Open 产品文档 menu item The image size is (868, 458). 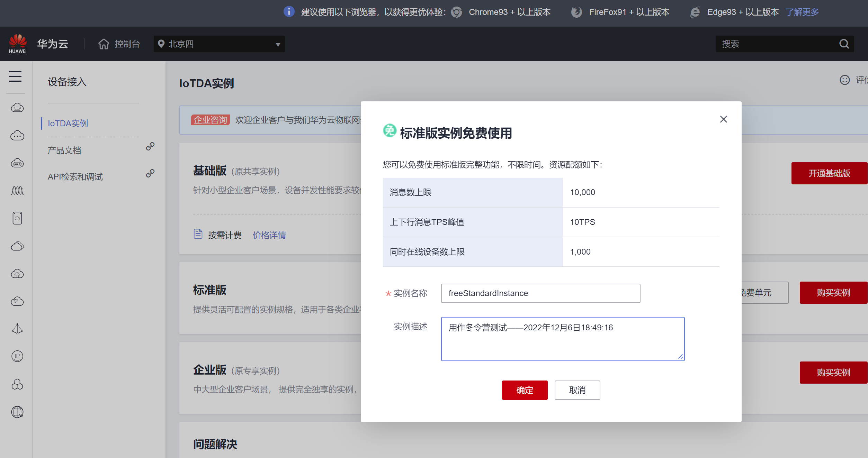[64, 150]
